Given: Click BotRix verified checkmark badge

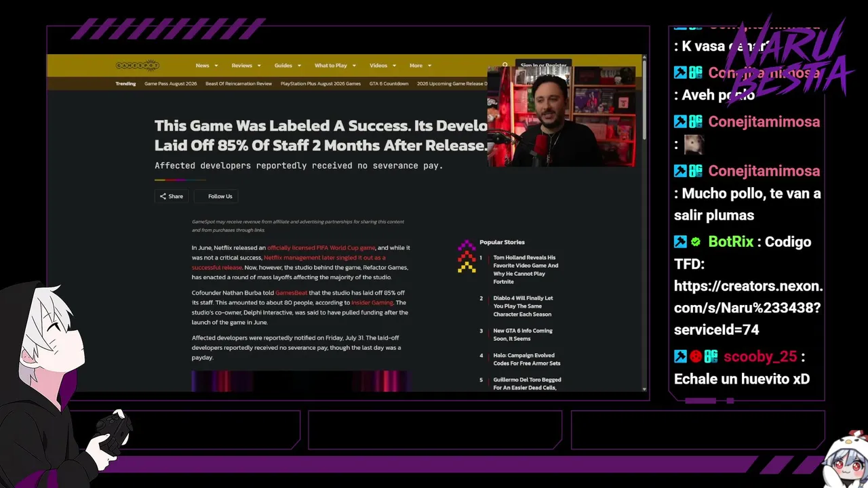Looking at the screenshot, I should pyautogui.click(x=696, y=242).
